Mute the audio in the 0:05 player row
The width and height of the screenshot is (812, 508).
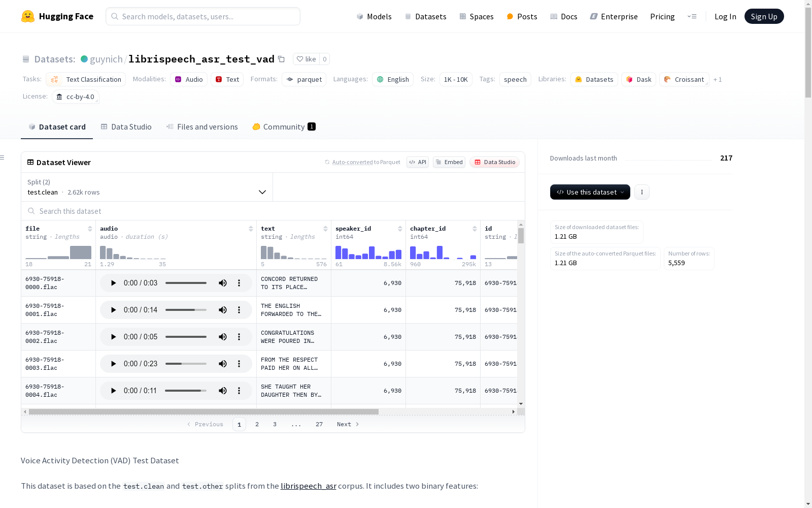[223, 337]
